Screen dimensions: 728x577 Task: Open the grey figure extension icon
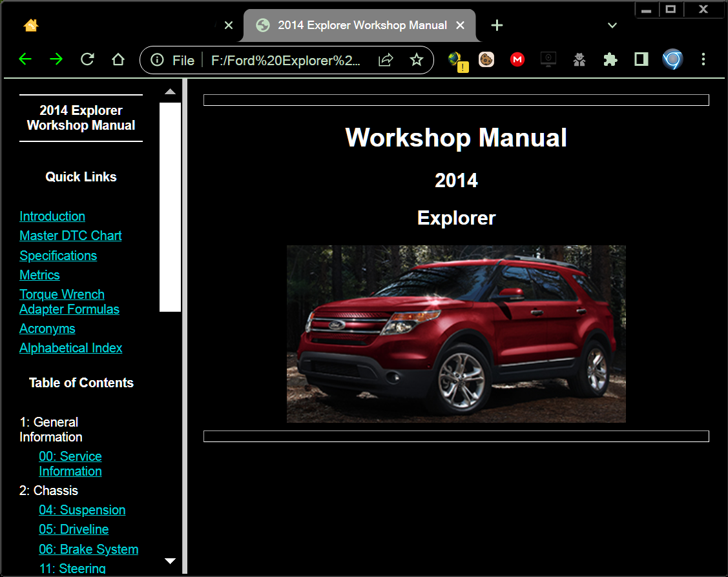[x=579, y=59]
